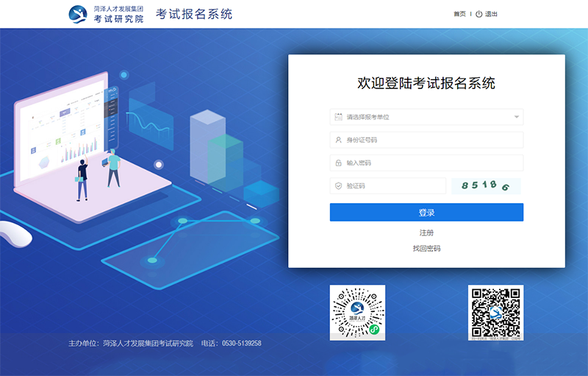Open the 注册 link

tap(426, 233)
